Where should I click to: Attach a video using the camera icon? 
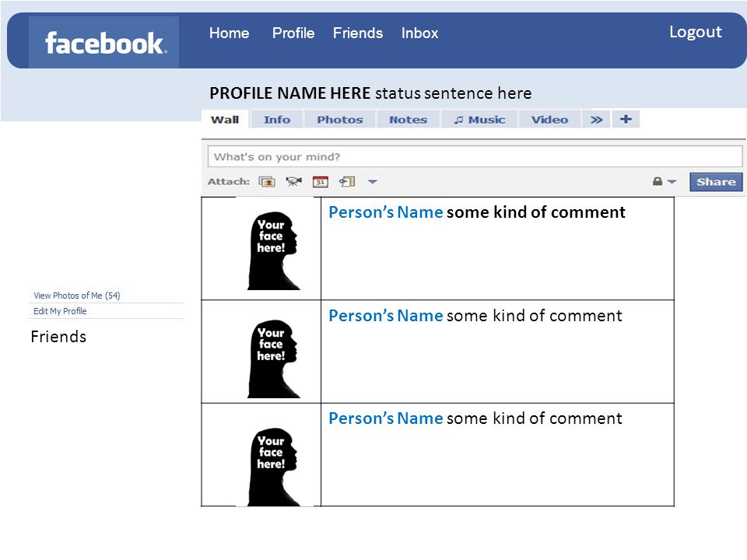[293, 181]
